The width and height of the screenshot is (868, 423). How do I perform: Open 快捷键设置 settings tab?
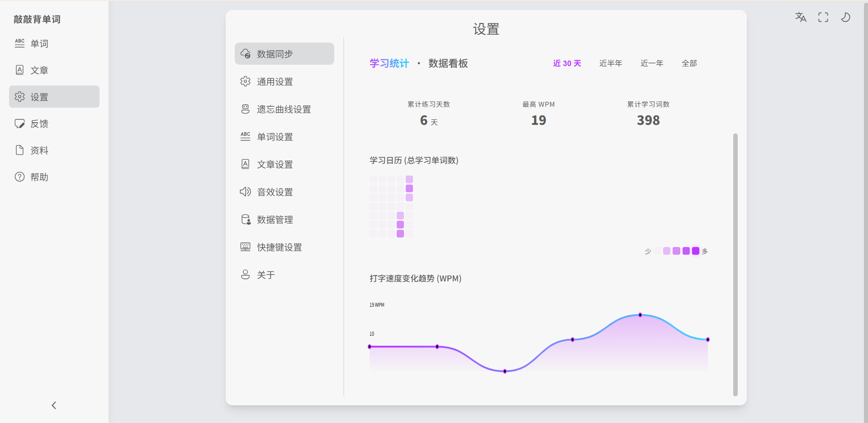[x=285, y=247]
